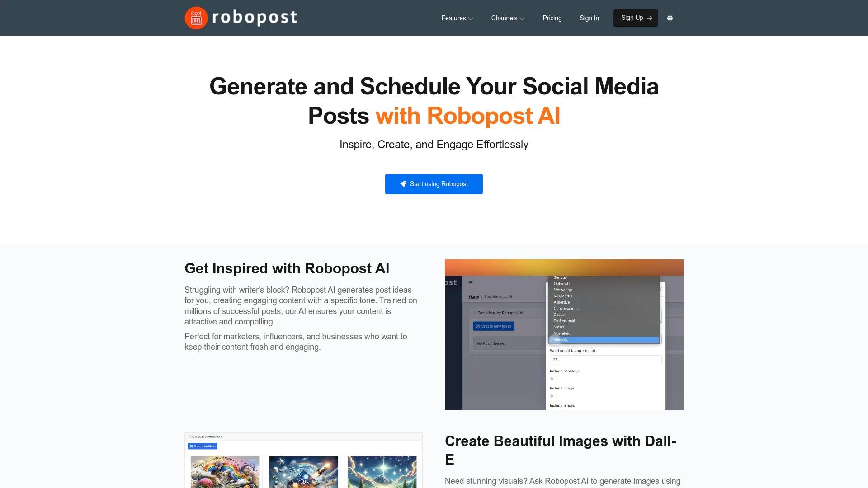Expand the Features dropdown menu

(x=457, y=18)
